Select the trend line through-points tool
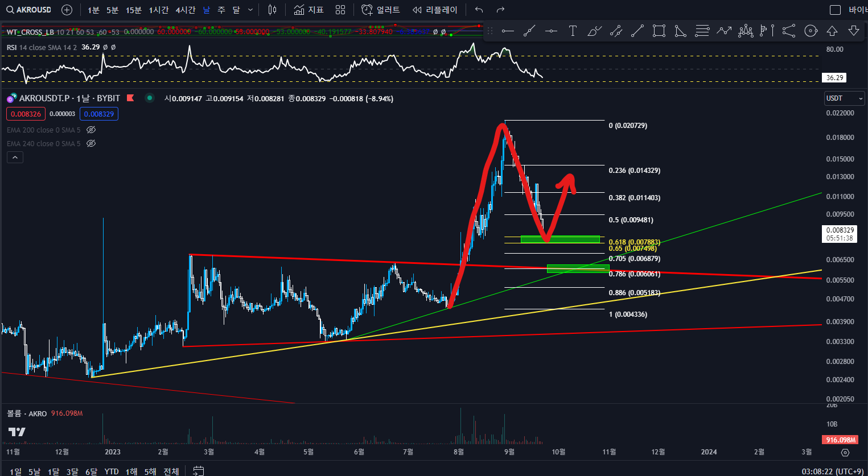The height and width of the screenshot is (476, 868). coord(529,31)
